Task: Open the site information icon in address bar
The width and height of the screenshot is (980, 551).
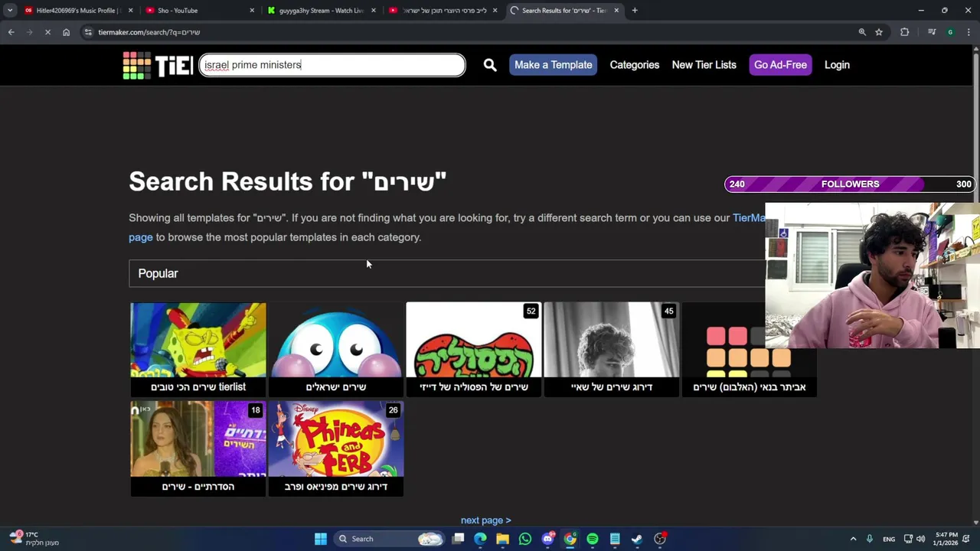Action: coord(88,32)
